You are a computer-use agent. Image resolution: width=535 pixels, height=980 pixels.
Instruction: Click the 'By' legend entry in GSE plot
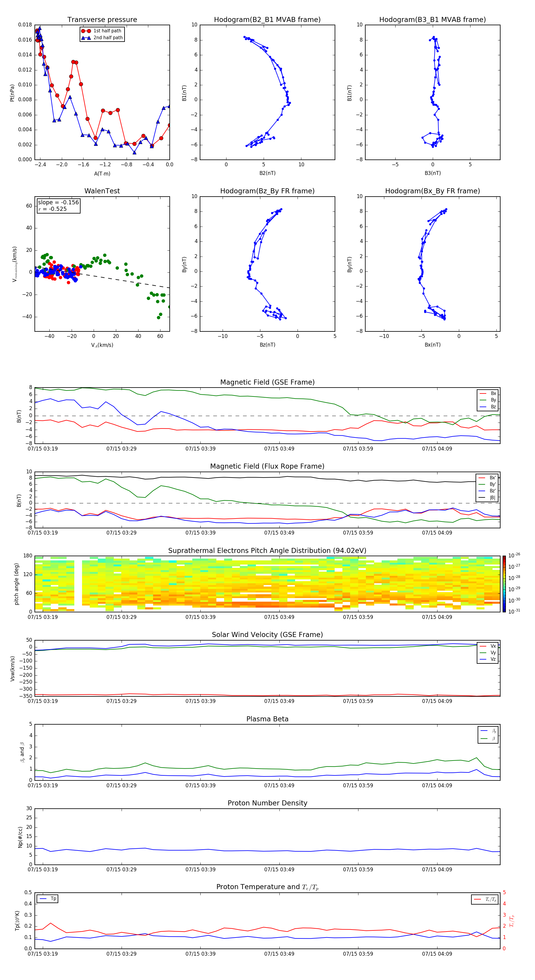coord(488,400)
